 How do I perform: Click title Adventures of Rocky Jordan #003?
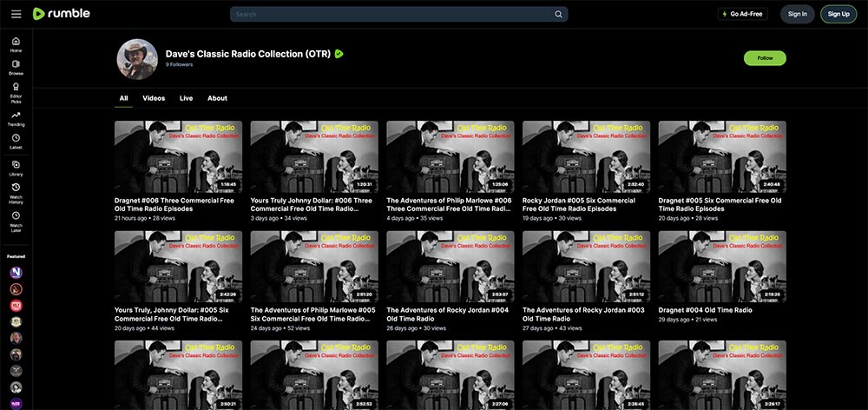pos(583,314)
